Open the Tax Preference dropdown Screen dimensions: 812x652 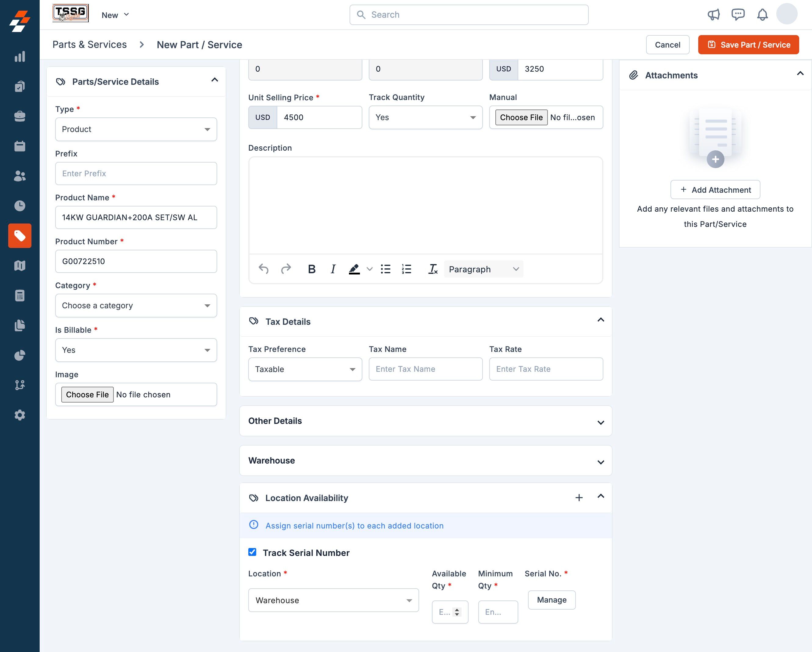[x=305, y=369]
